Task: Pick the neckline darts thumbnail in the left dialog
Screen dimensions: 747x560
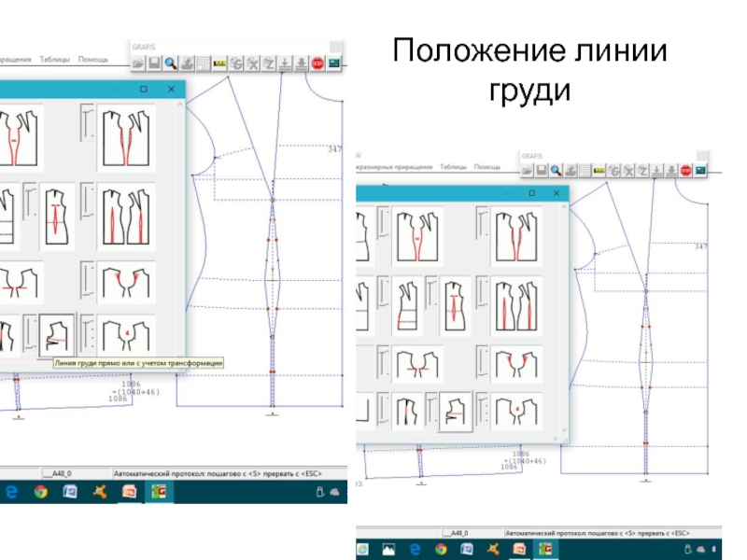Action: click(x=128, y=279)
